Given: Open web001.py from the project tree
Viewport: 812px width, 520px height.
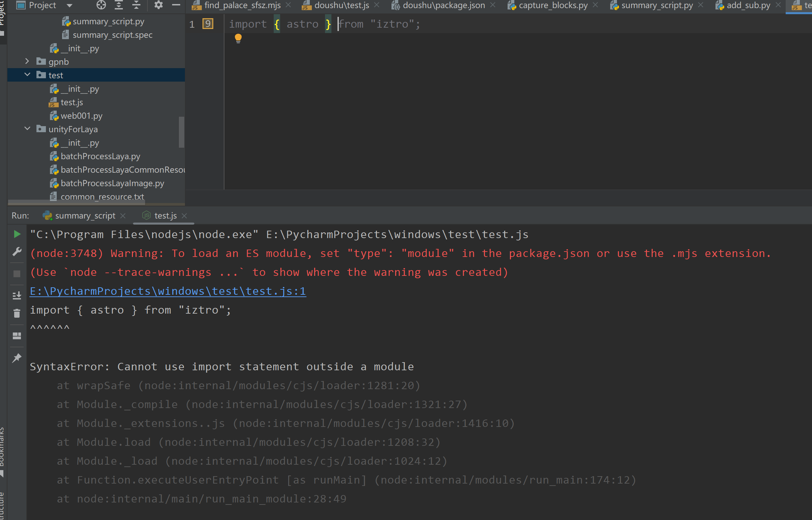Looking at the screenshot, I should click(81, 116).
